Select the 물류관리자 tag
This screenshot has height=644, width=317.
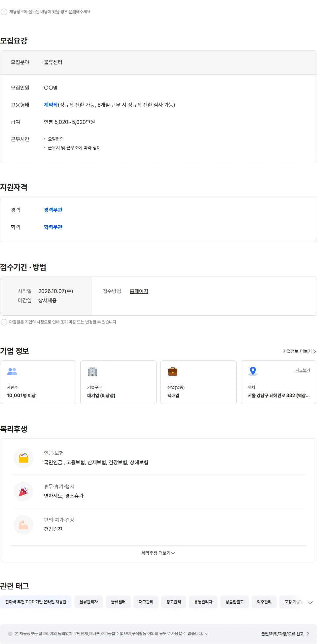coord(88,602)
